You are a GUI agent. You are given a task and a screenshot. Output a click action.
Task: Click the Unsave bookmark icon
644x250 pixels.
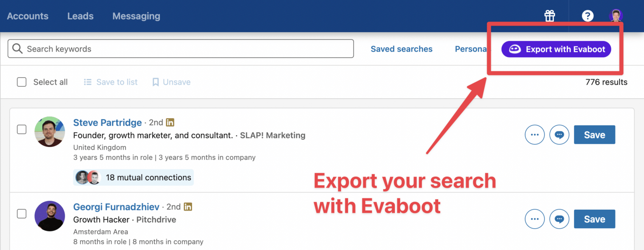click(x=156, y=82)
